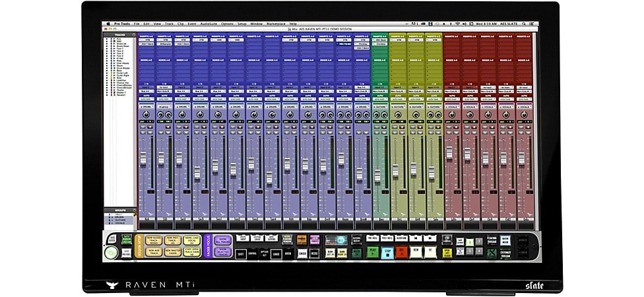Image resolution: width=644 pixels, height=297 pixels.
Task: Open the rightmost red channel's group selector
Action: [x=524, y=106]
